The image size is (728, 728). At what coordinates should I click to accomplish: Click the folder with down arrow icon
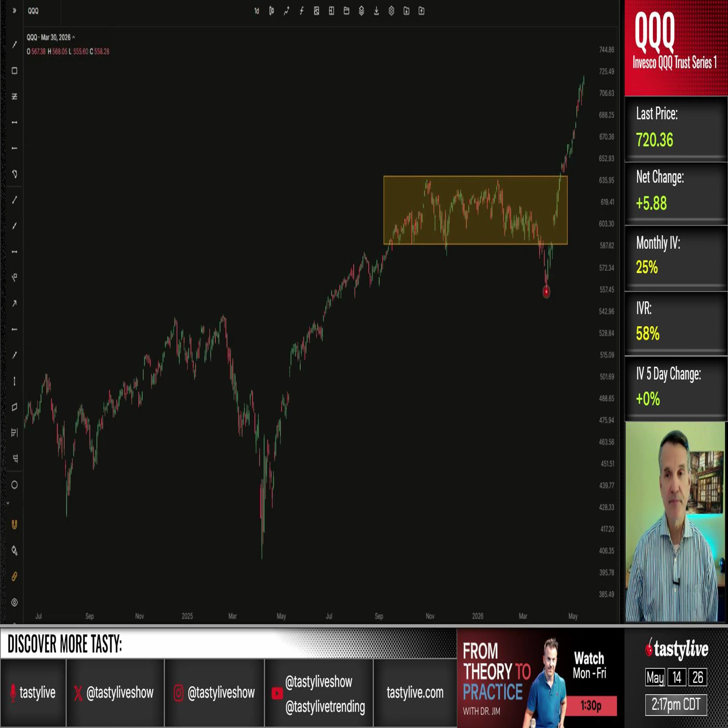406,11
